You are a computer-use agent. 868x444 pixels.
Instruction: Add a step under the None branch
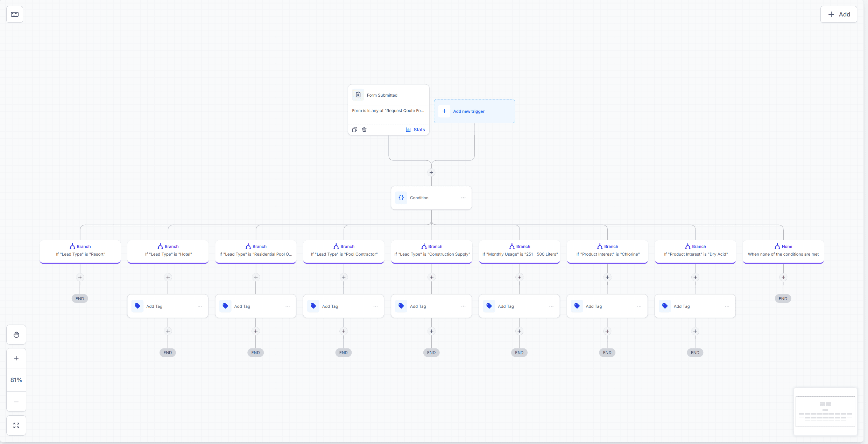point(783,277)
